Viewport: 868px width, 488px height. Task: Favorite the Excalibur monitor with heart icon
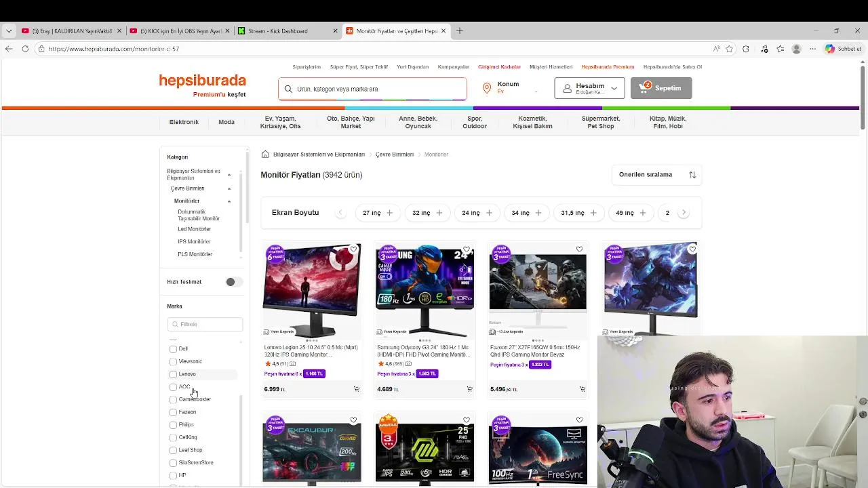353,420
